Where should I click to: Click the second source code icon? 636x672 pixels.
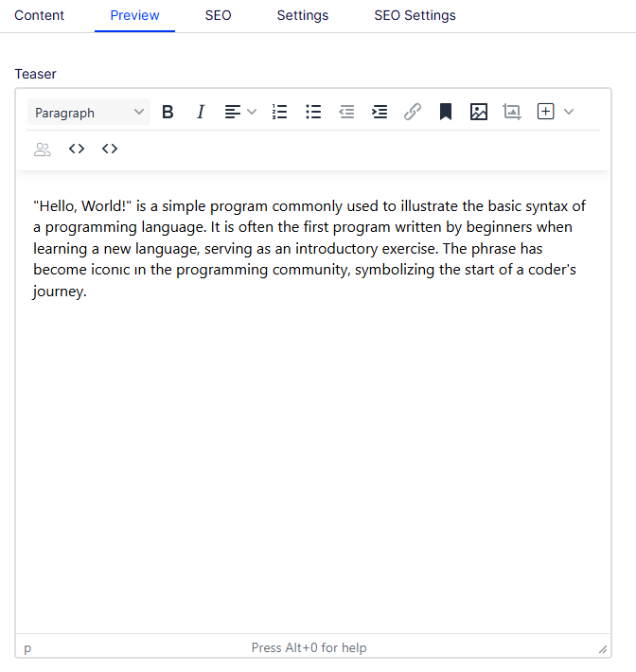[x=109, y=149]
